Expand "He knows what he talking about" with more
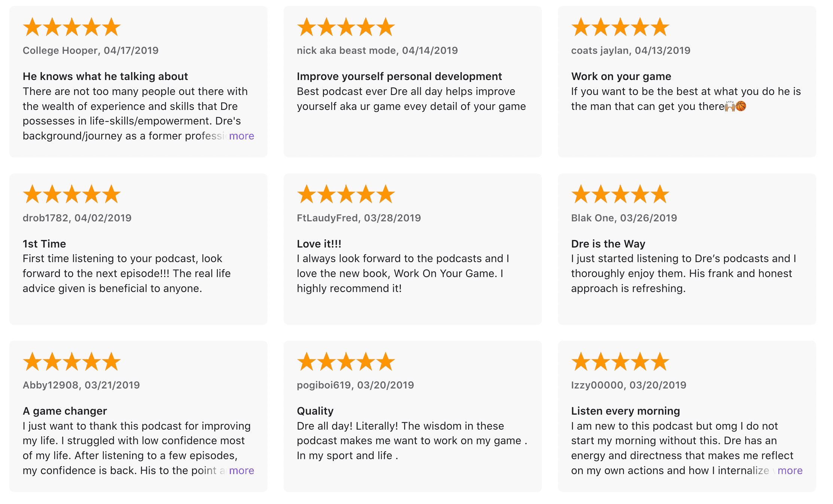This screenshot has width=833, height=504. click(x=241, y=136)
